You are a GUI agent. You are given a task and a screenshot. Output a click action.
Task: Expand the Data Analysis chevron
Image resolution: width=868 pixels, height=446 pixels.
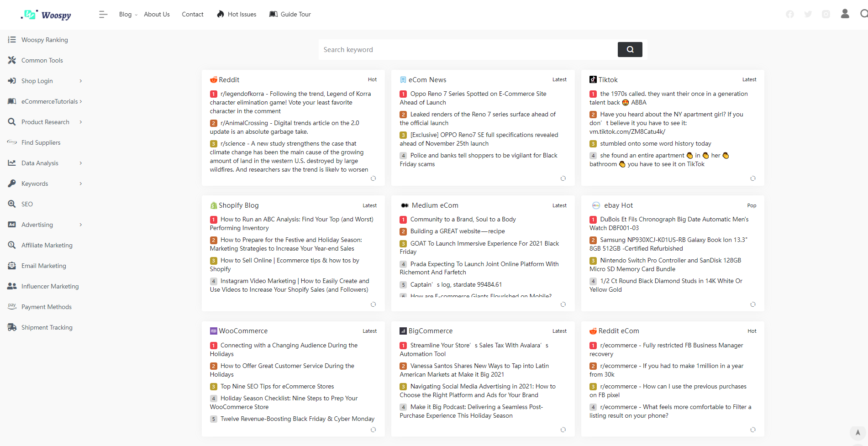pos(81,163)
